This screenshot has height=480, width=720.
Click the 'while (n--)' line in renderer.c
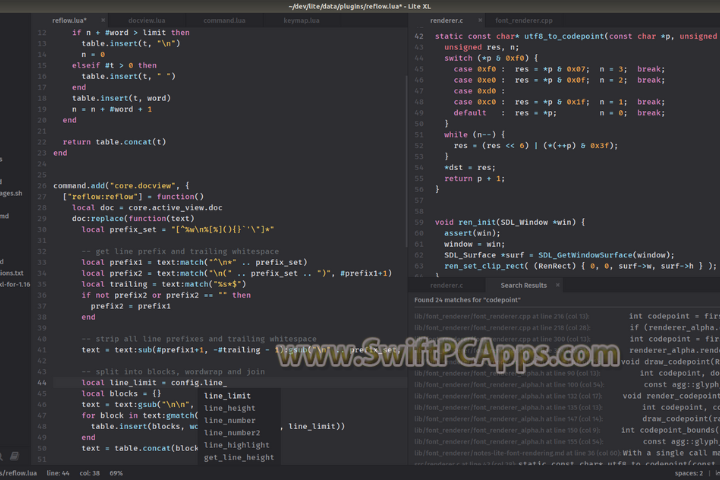[474, 135]
